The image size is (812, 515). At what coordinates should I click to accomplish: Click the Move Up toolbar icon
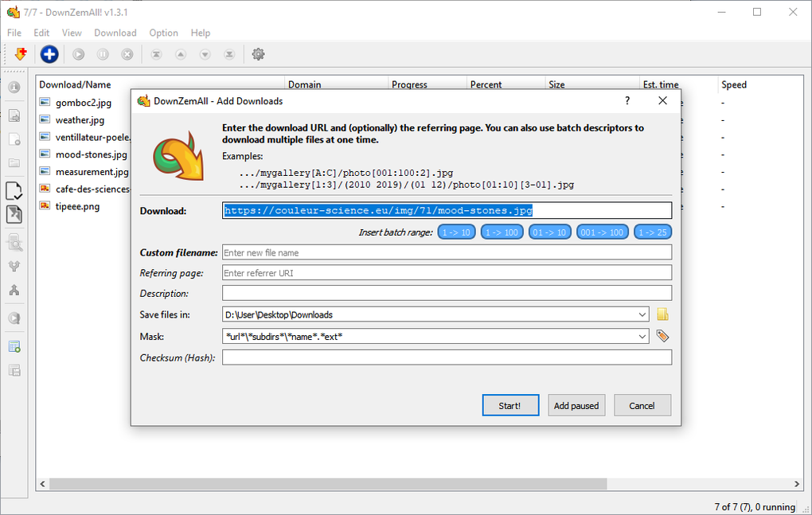tap(180, 54)
